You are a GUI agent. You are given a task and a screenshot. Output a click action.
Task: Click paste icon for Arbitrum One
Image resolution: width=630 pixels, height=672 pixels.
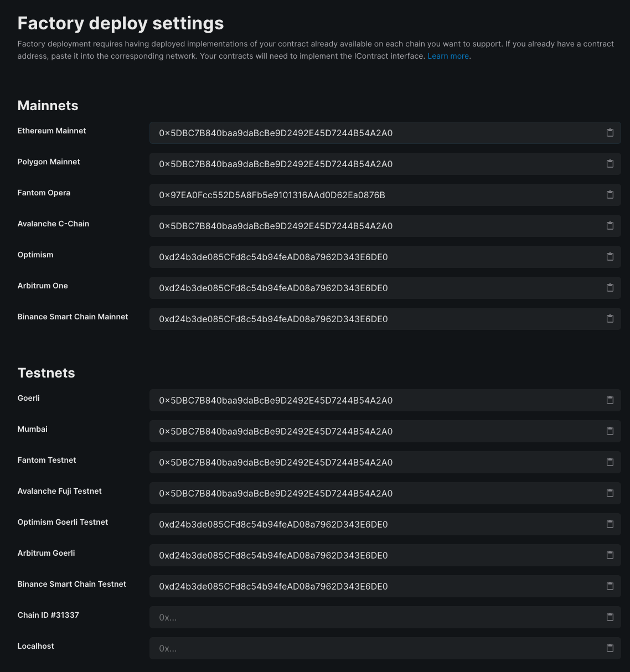610,288
